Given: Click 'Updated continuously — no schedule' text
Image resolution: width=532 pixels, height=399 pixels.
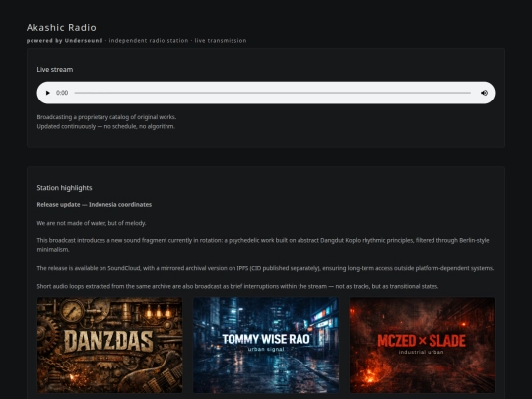Looking at the screenshot, I should [x=105, y=126].
